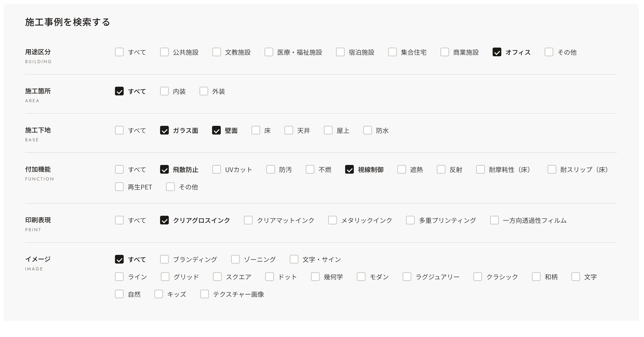This screenshot has height=337, width=644.
Task: Check 反射 function option
Action: pyautogui.click(x=441, y=169)
